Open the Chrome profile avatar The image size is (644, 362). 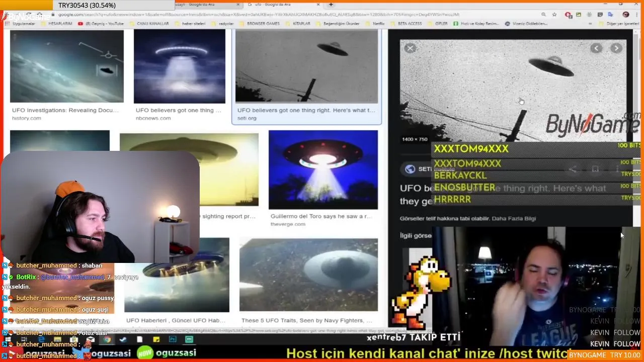click(x=625, y=15)
